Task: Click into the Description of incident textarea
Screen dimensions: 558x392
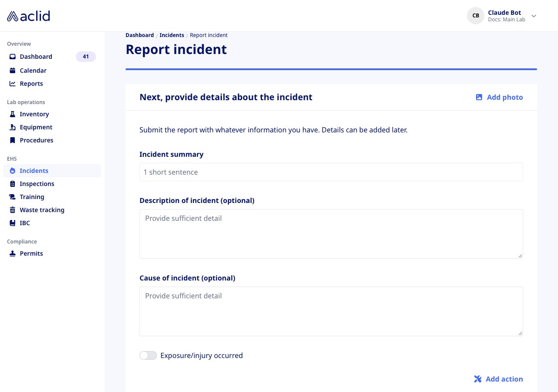Action: (x=331, y=234)
